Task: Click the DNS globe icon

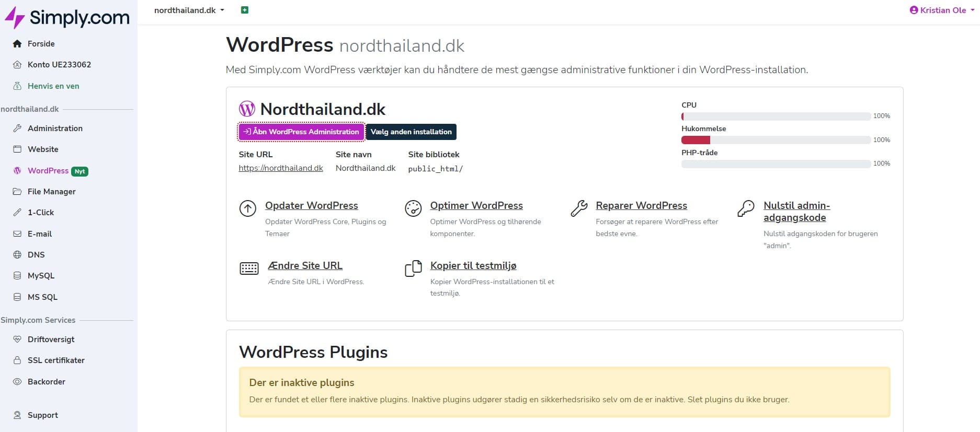Action: coord(17,255)
